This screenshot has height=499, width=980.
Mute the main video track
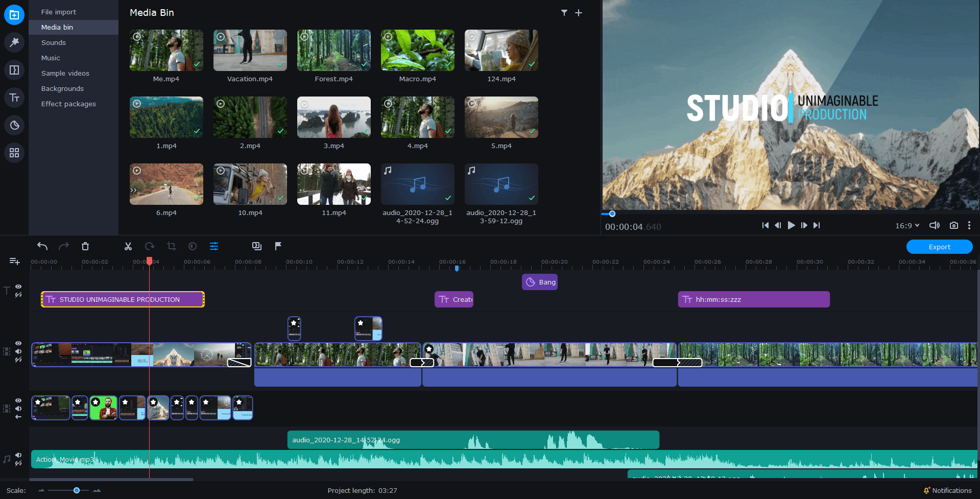[18, 351]
